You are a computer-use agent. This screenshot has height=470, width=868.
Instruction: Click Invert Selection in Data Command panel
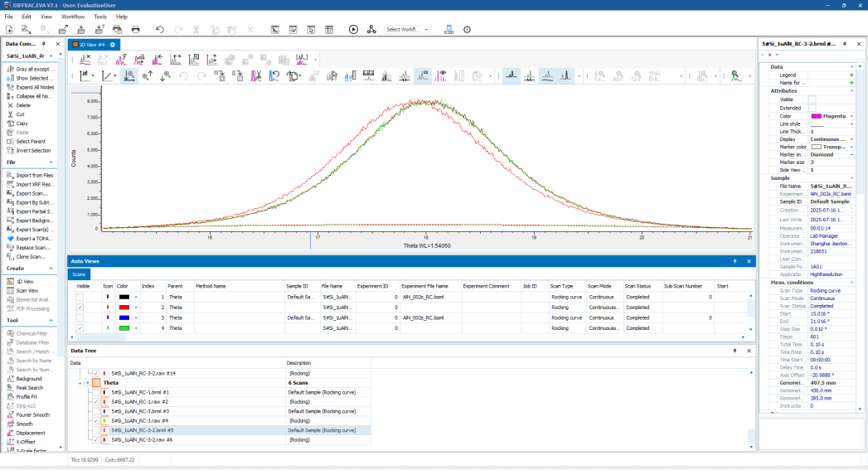tap(33, 150)
